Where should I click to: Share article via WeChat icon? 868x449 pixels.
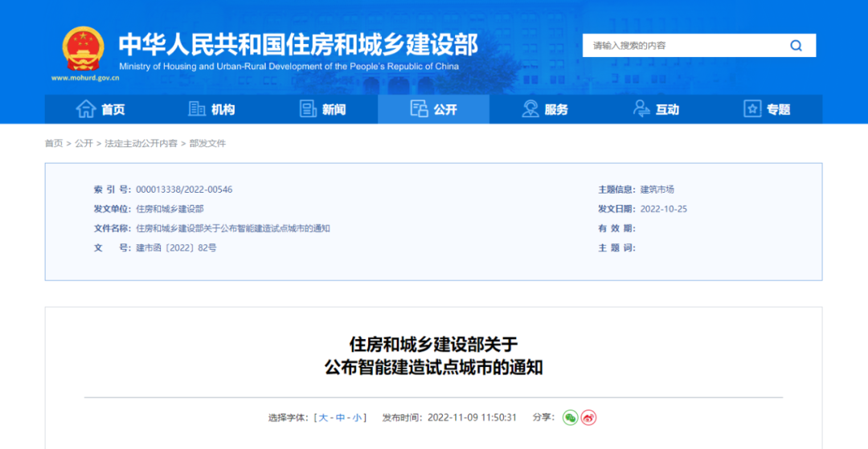[570, 418]
